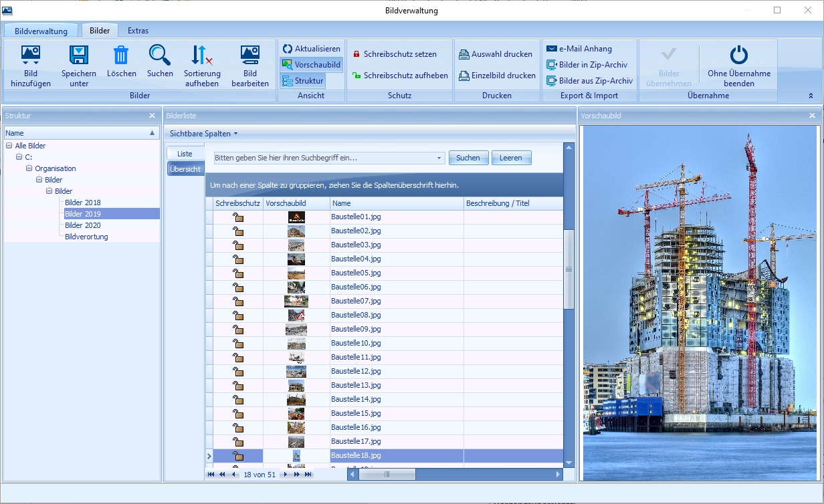Image resolution: width=824 pixels, height=504 pixels.
Task: Click Schreibschutz setzen
Action: pos(395,54)
